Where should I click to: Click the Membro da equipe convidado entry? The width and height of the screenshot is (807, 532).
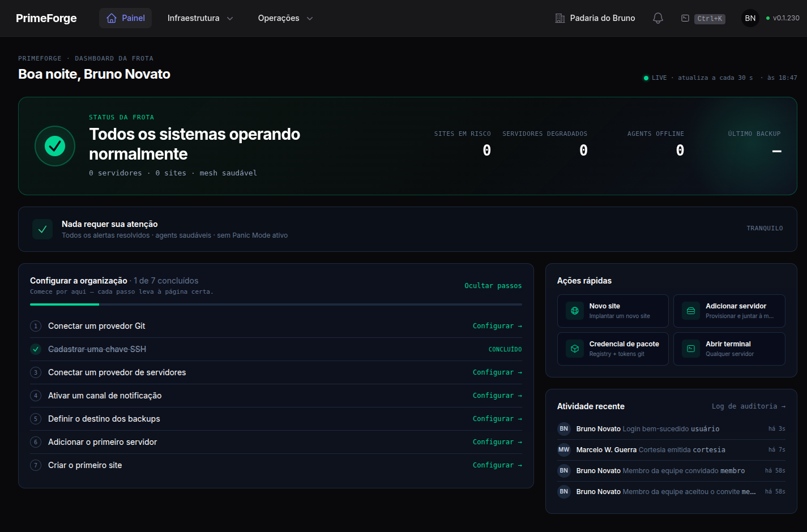(671, 471)
